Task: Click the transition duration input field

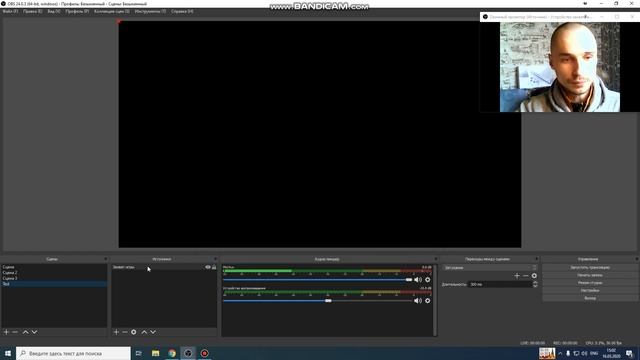Action: coord(500,284)
